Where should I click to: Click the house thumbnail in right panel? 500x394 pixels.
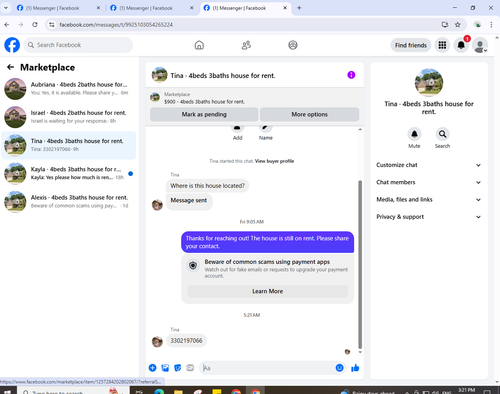click(x=429, y=82)
